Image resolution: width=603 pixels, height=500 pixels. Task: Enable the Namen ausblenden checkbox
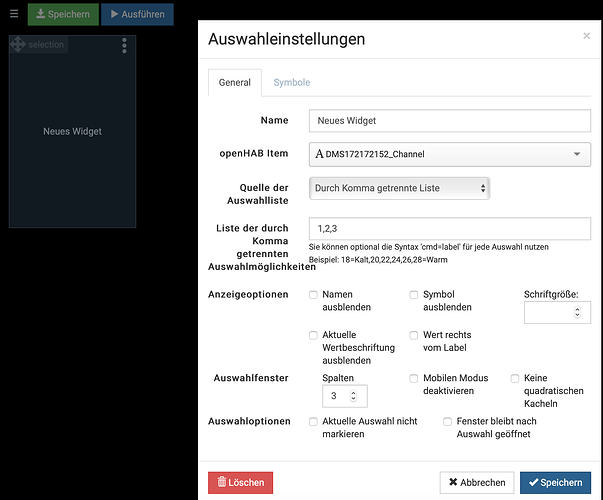point(314,295)
